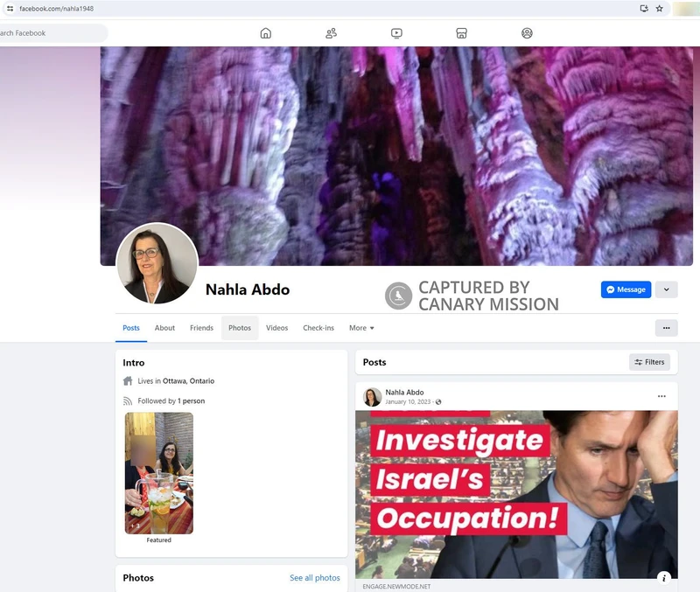Open the Marketplace icon in top navigation

pos(461,33)
